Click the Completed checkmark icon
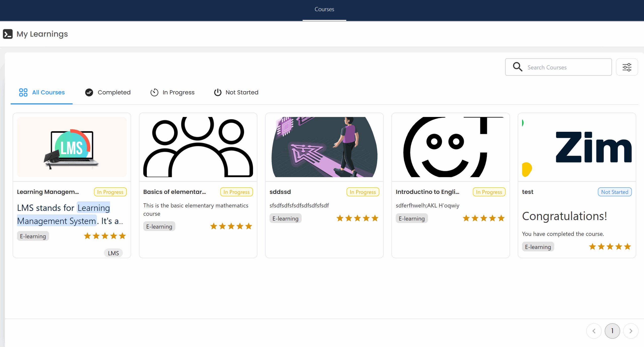Viewport: 644px width, 347px height. [89, 92]
